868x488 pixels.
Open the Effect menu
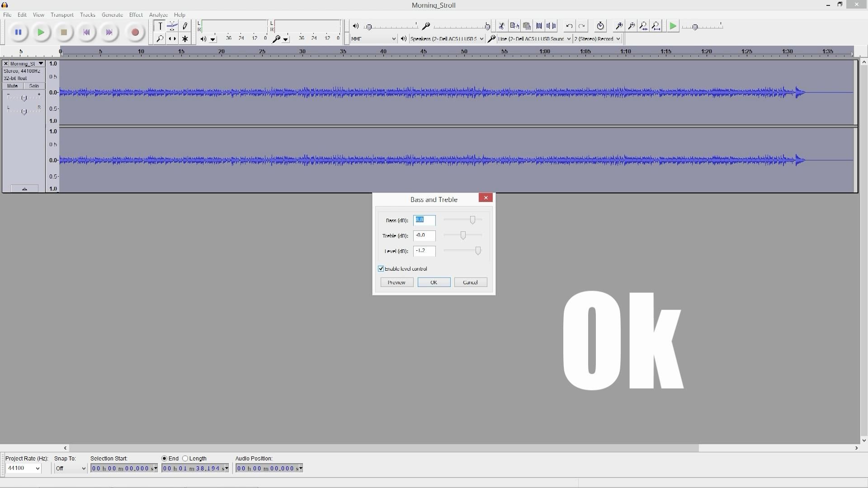pos(136,14)
